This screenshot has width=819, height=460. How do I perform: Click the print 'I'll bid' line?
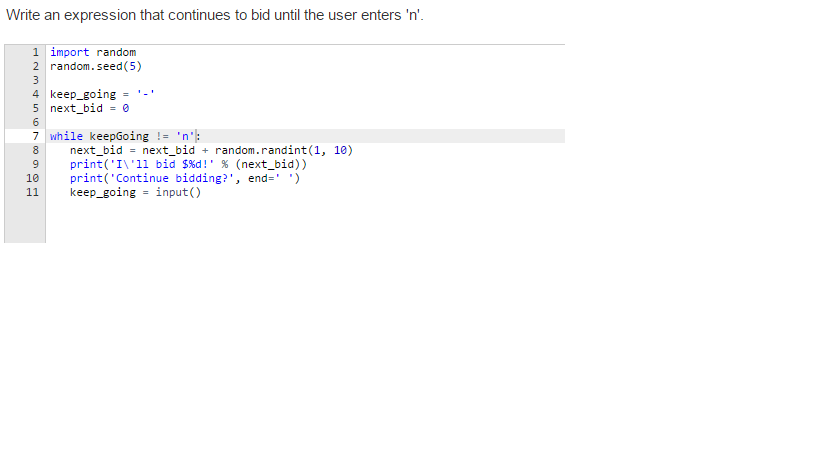click(188, 164)
